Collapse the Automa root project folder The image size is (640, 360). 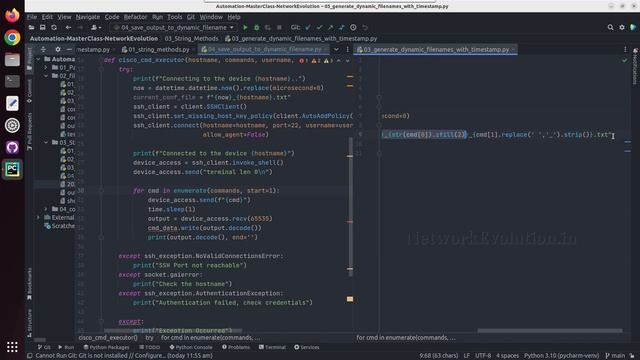(x=38, y=59)
